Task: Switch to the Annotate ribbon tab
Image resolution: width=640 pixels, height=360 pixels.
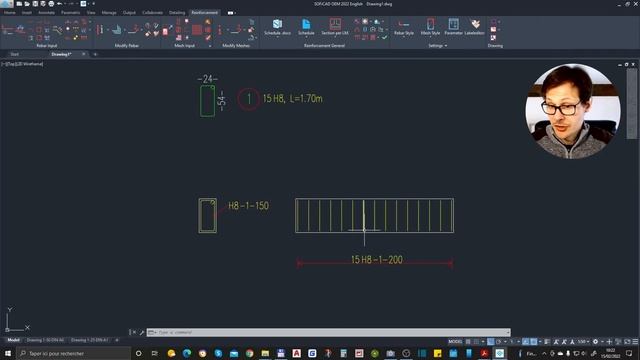Action: tap(46, 13)
